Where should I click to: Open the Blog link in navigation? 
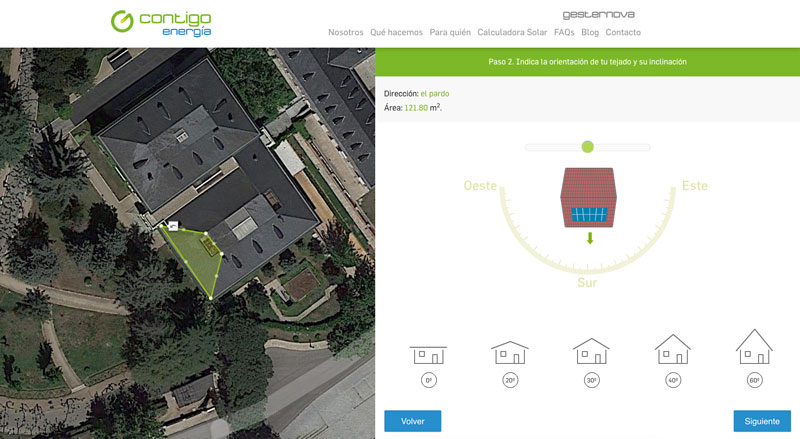pos(590,32)
